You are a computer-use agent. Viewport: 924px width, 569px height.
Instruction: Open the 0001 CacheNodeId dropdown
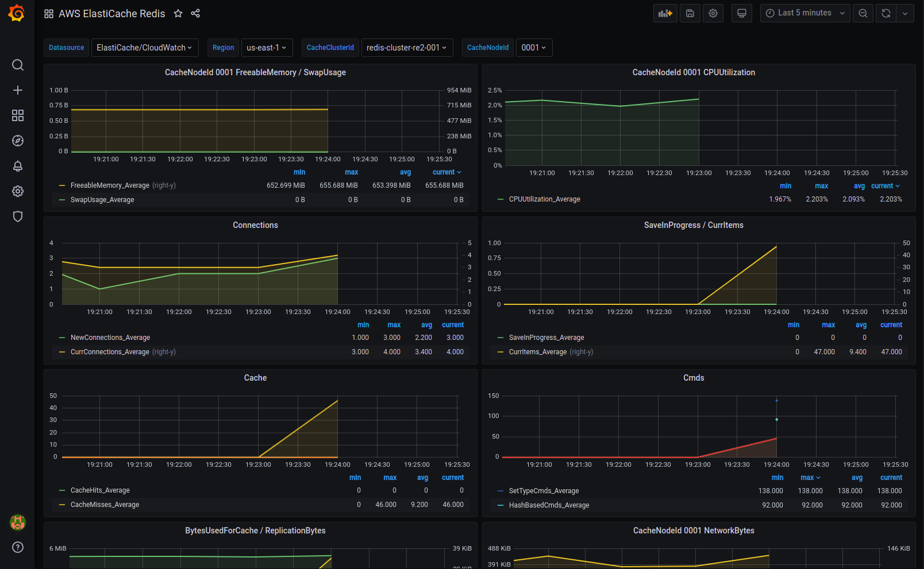point(534,48)
